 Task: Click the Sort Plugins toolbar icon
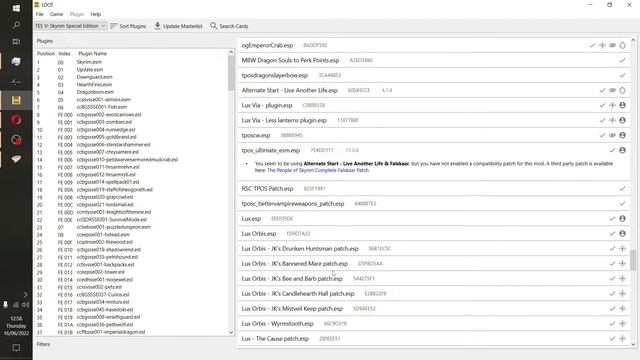(113, 26)
